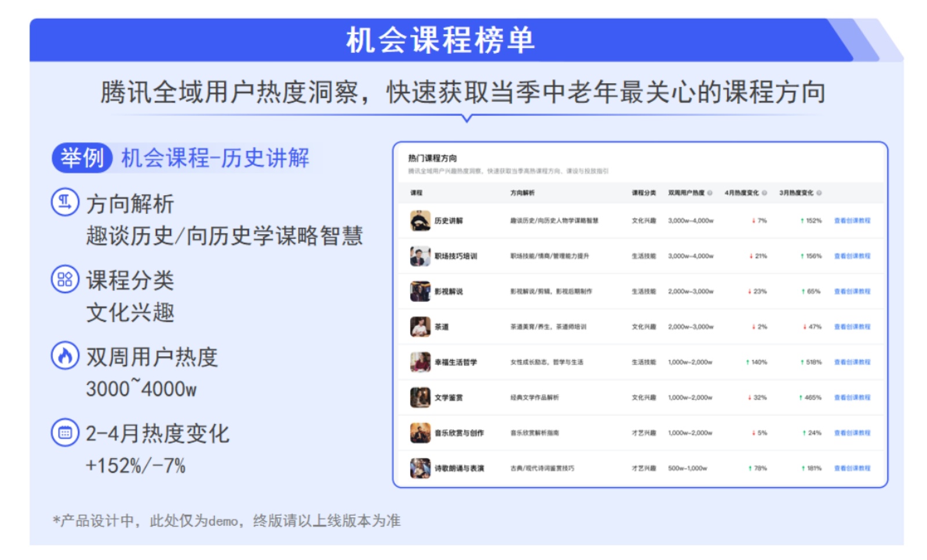The width and height of the screenshot is (927, 560).
Task: Click the 方向解析 icon in left panel
Action: pyautogui.click(x=65, y=203)
